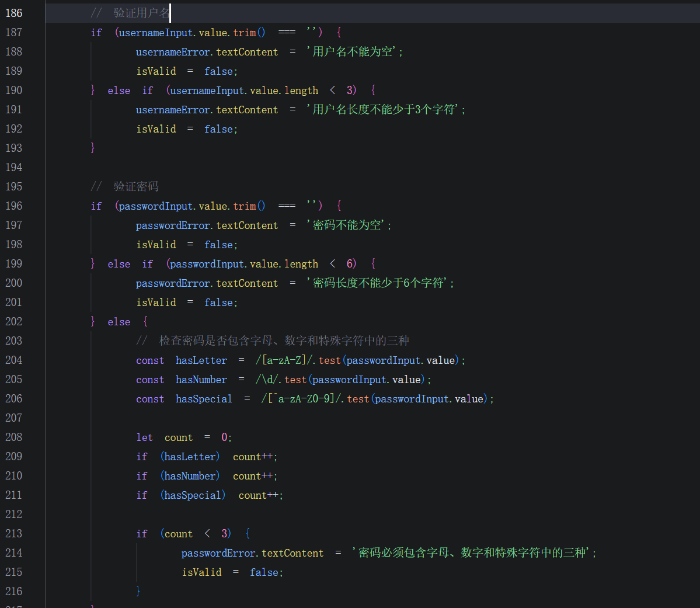
Task: Click regex '/[a-zA-Z]/' on line 204
Action: point(284,360)
